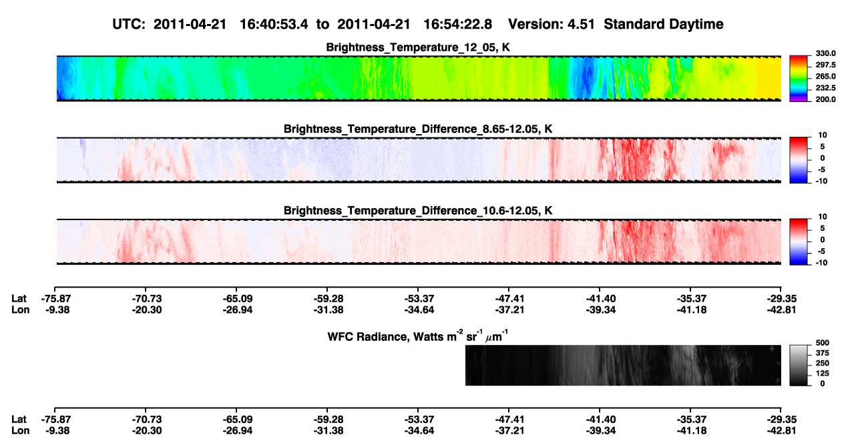The image size is (868, 445).
Task: Click the '10' tick of 8.65-12.05 colorbar
Action: click(823, 135)
